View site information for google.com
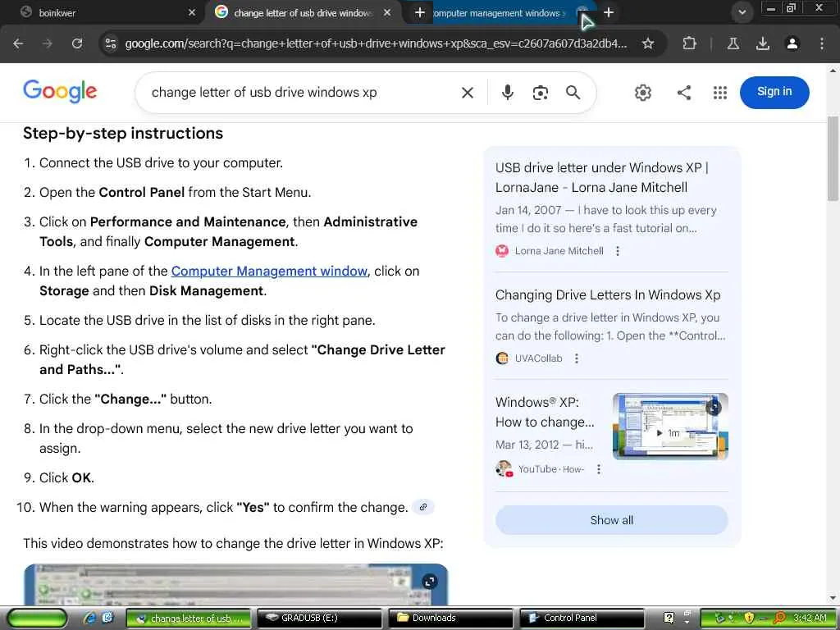Screen dimensions: 840x630 pos(111,43)
